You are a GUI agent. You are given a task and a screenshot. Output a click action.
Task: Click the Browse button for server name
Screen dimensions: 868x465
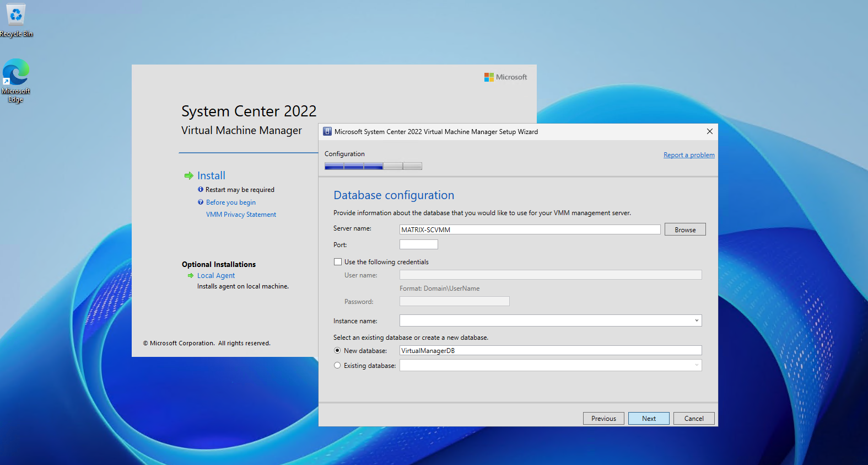tap(685, 229)
